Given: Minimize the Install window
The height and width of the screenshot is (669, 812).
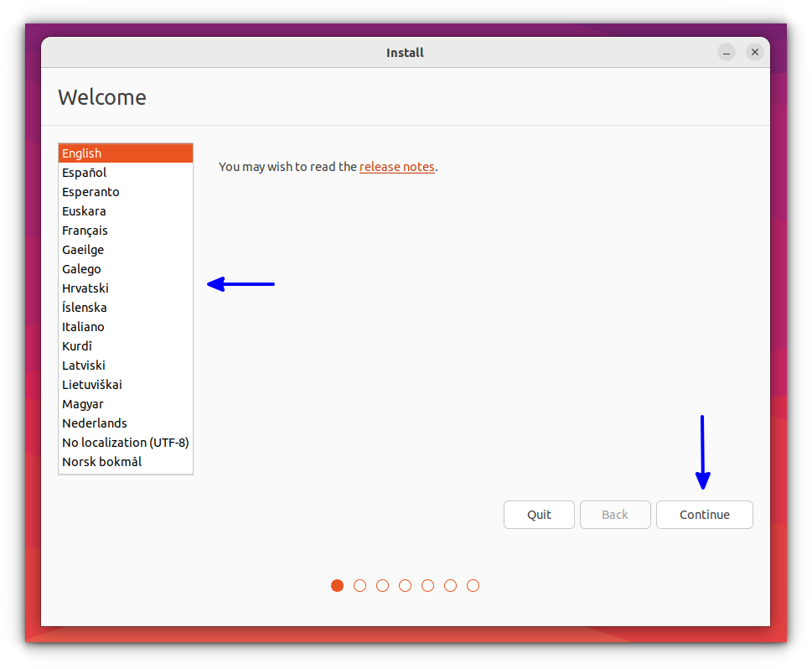Looking at the screenshot, I should pos(727,52).
